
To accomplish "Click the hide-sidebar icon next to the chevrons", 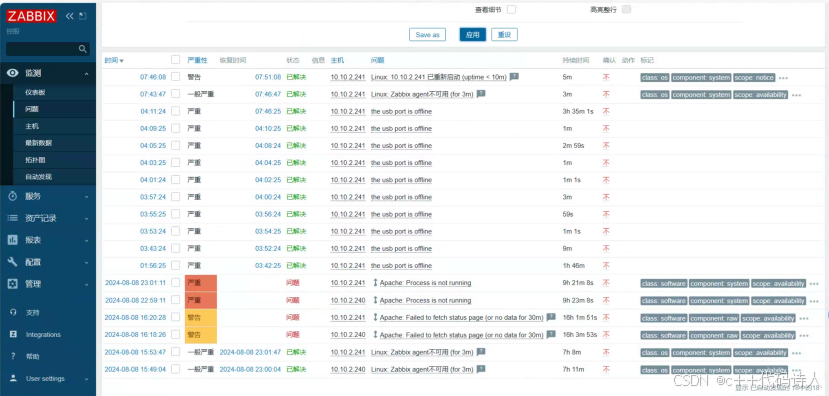I will pos(82,16).
